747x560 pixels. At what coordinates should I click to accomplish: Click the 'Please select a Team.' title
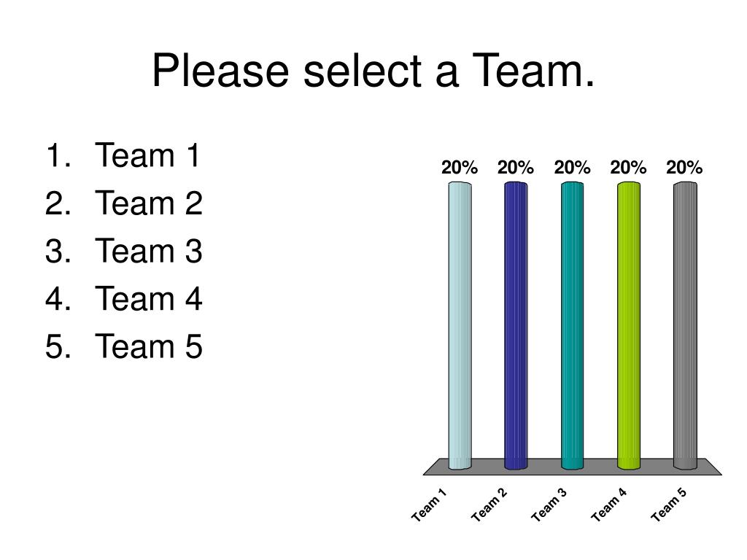coord(373,71)
